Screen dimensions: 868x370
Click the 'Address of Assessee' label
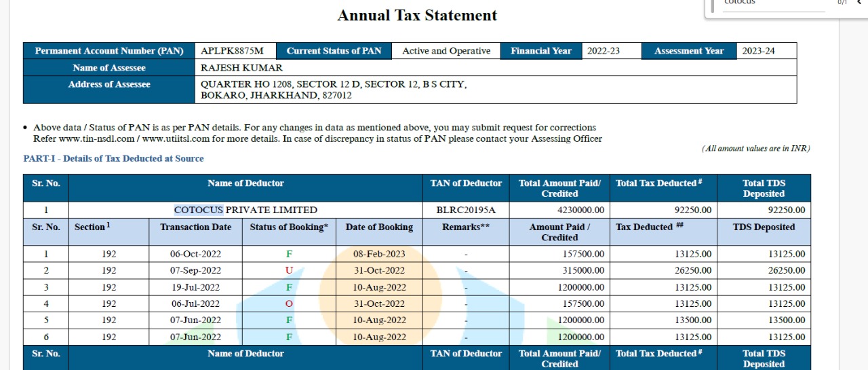[109, 84]
